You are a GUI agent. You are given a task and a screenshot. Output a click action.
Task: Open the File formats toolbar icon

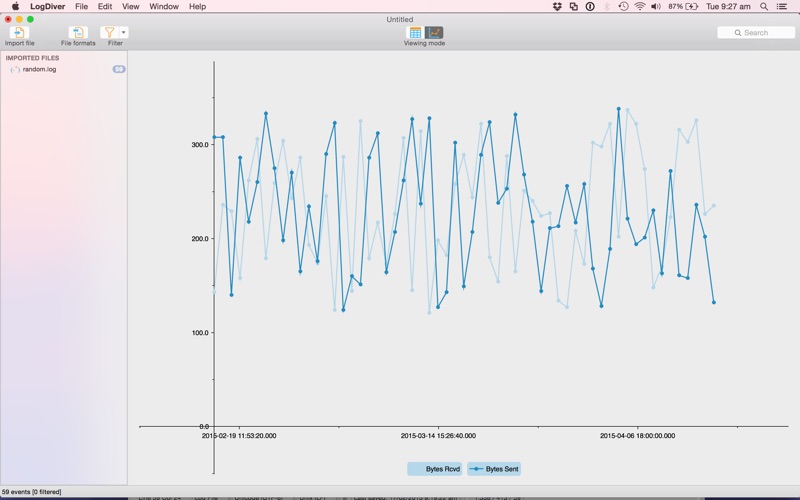(x=78, y=33)
